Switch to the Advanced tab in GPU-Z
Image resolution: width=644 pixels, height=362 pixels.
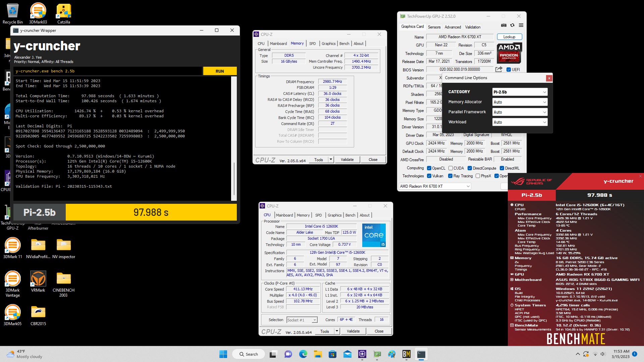point(453,27)
